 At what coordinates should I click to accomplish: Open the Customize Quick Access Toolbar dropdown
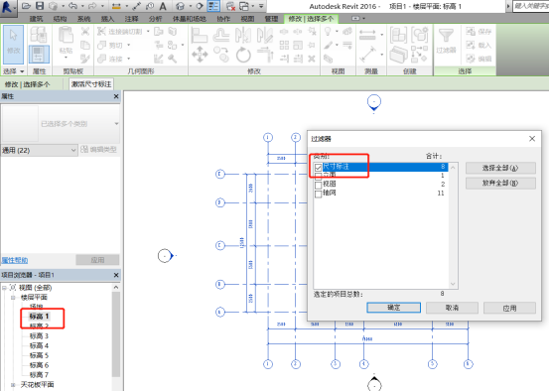(261, 6)
